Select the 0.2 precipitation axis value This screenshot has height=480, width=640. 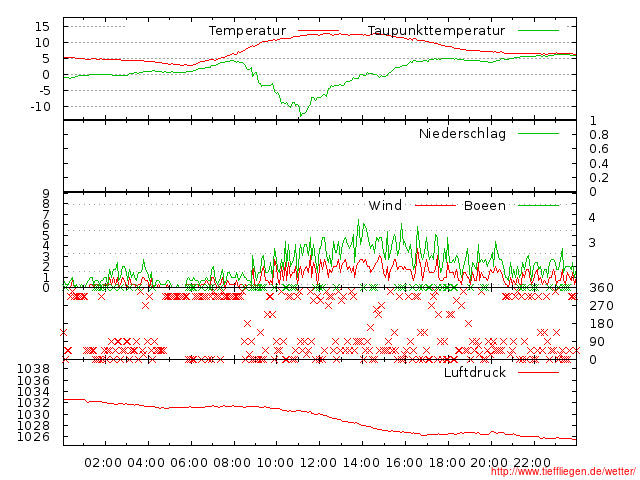point(599,178)
